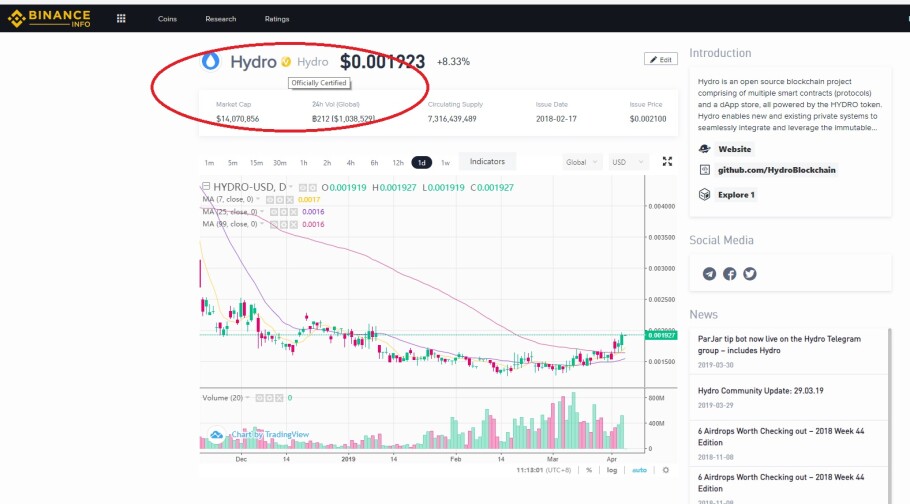The image size is (910, 504).
Task: Open the Research menu
Action: click(x=221, y=19)
